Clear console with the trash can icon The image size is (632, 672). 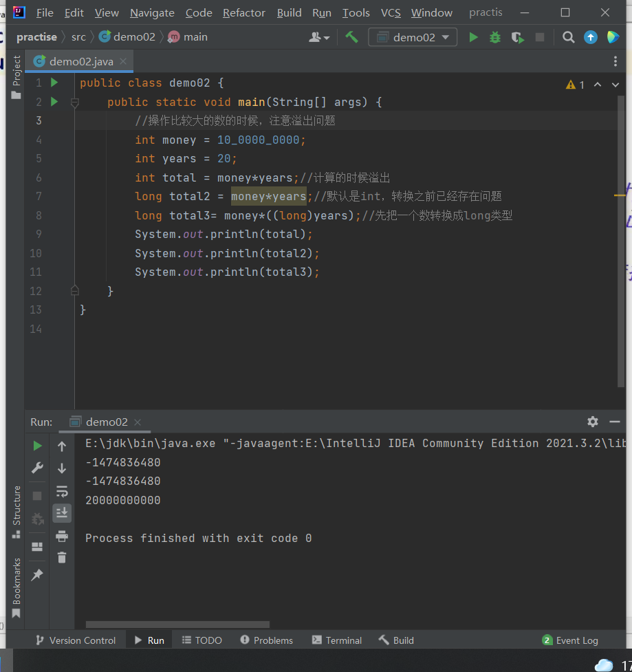point(62,557)
